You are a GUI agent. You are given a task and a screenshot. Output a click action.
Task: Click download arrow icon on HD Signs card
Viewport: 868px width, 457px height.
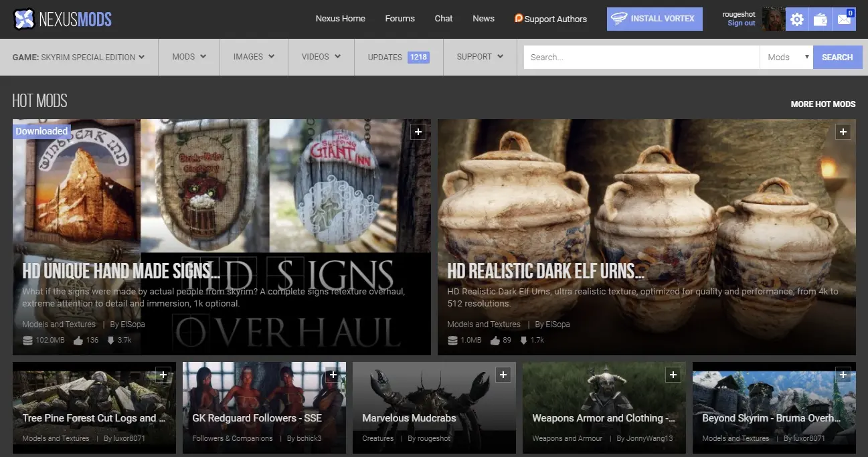pyautogui.click(x=111, y=341)
